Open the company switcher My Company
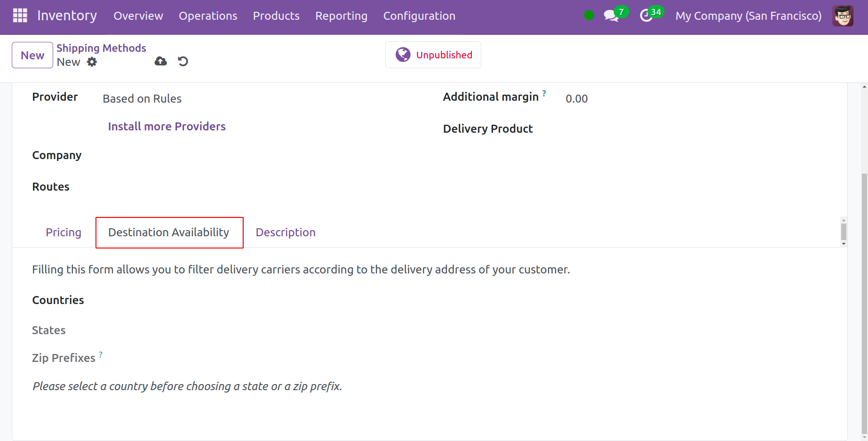The width and height of the screenshot is (868, 441). pyautogui.click(x=748, y=16)
